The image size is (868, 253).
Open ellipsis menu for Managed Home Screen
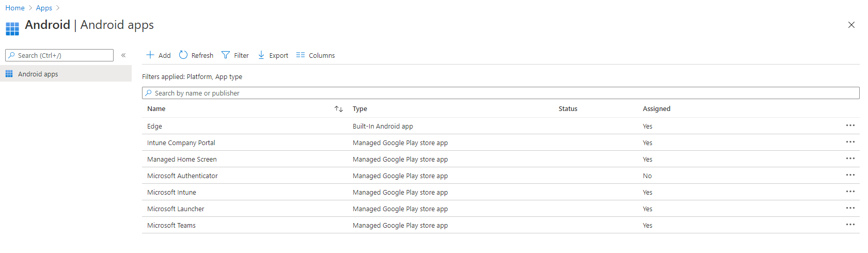[850, 159]
